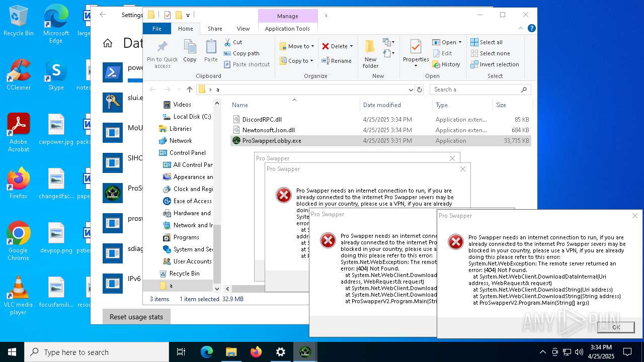The width and height of the screenshot is (644, 362).
Task: Open Quick Access Toolbar customize dropdown
Action: 188,15
